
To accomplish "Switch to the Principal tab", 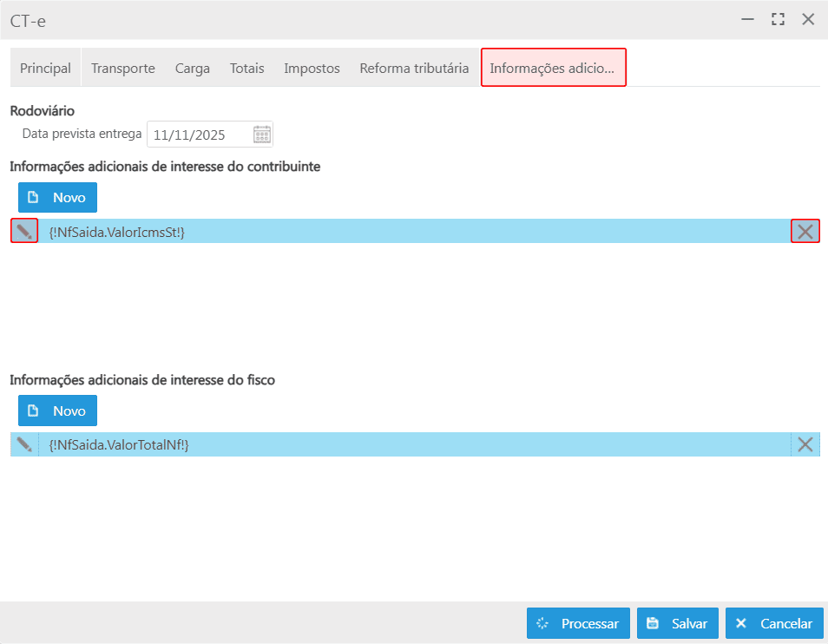I will click(x=45, y=68).
